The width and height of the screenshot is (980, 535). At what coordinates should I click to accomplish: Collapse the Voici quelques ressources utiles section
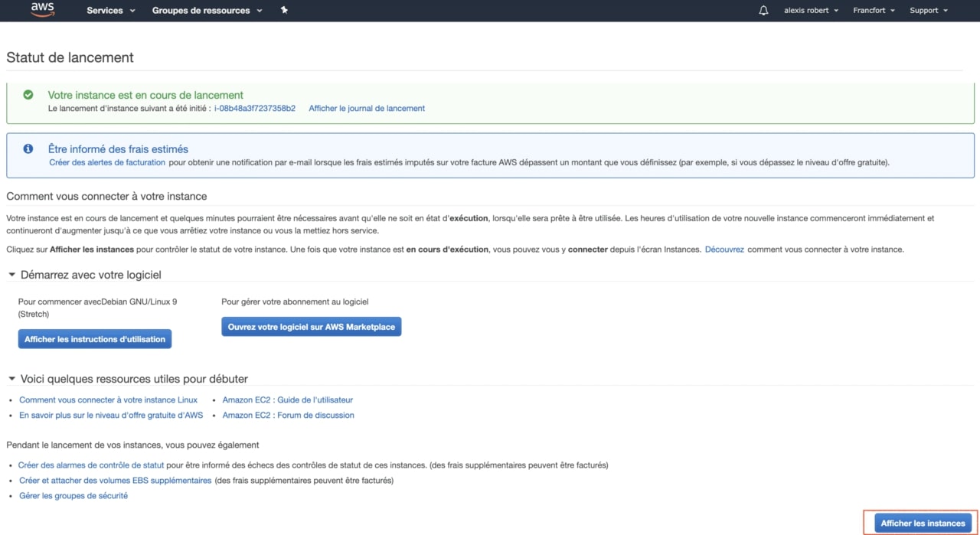tap(12, 379)
